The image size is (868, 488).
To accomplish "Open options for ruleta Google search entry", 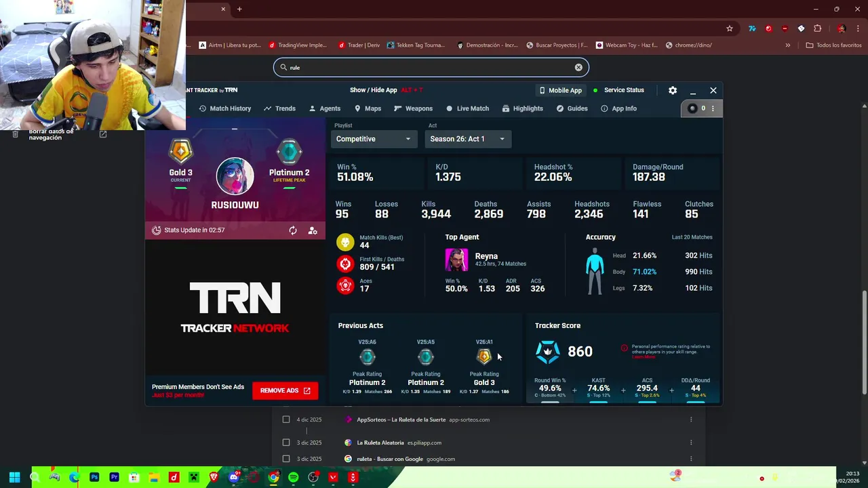I will [691, 459].
